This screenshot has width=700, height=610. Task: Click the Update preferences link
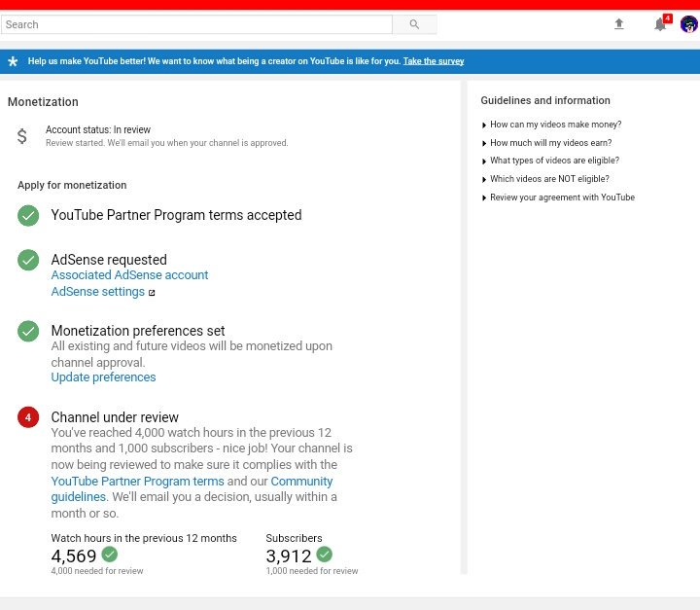[103, 377]
